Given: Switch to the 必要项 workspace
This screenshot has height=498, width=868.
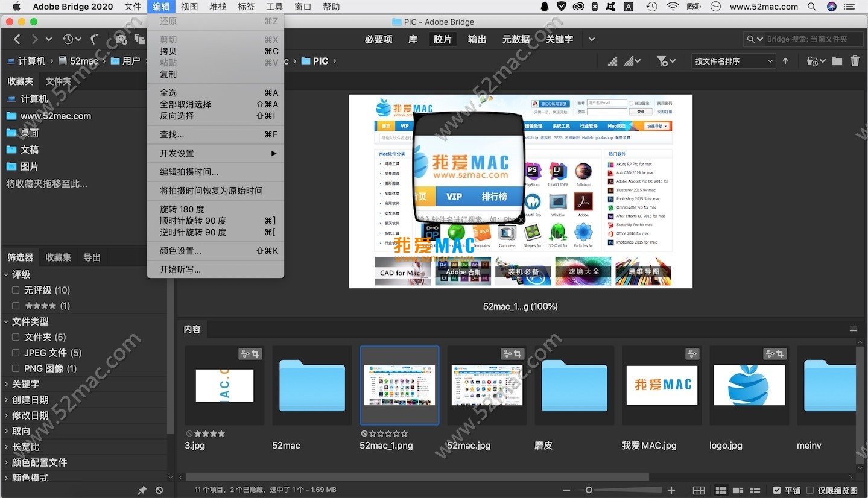Looking at the screenshot, I should click(x=379, y=39).
